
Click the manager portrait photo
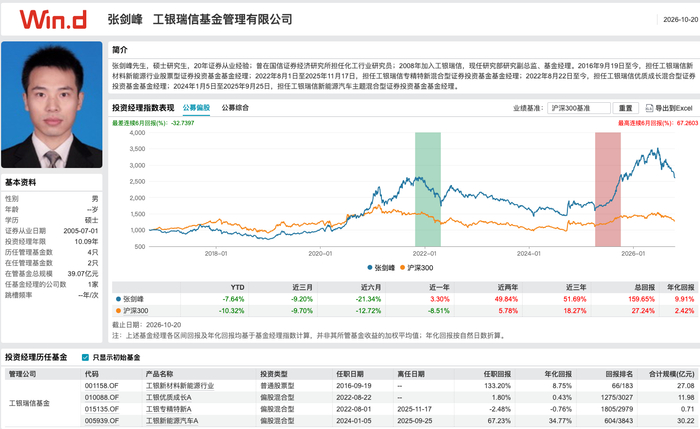tap(52, 104)
